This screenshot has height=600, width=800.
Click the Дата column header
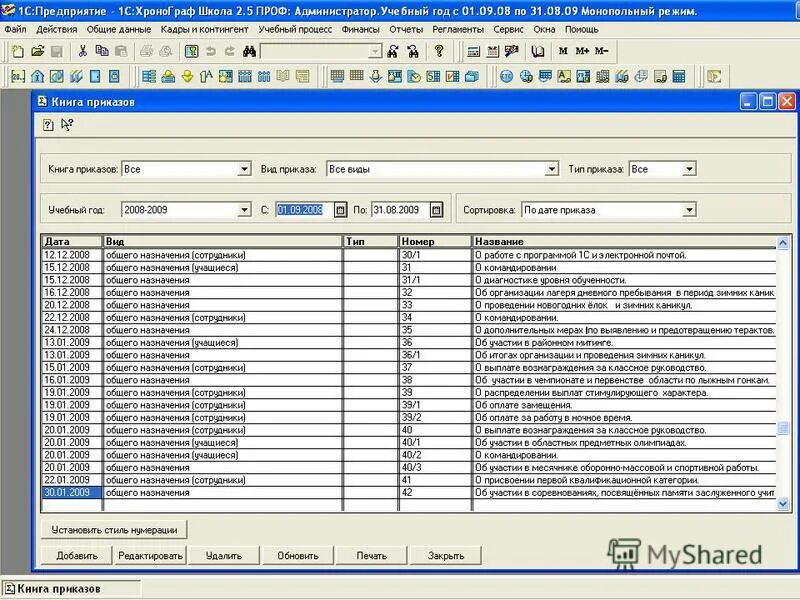[71, 241]
